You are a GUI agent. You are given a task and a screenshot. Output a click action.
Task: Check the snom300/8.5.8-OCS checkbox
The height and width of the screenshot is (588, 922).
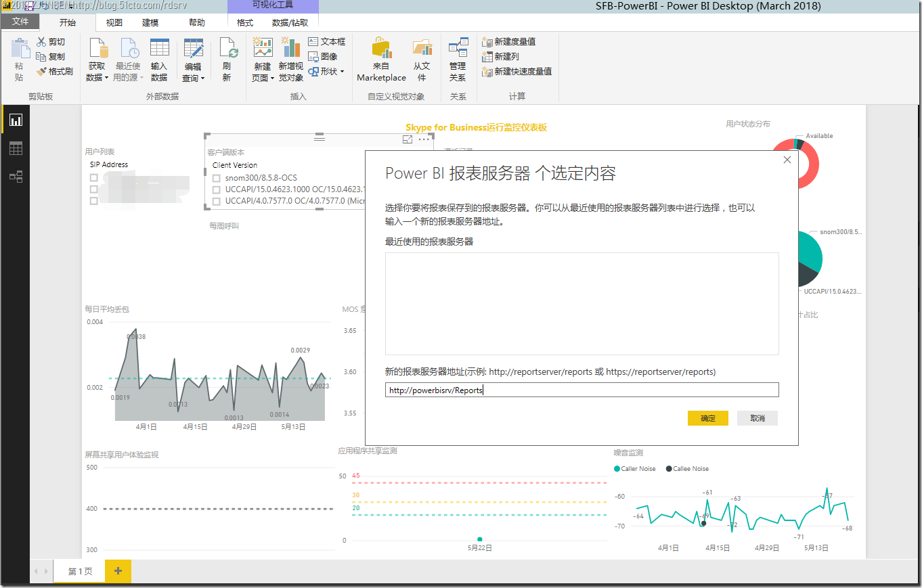tap(217, 178)
